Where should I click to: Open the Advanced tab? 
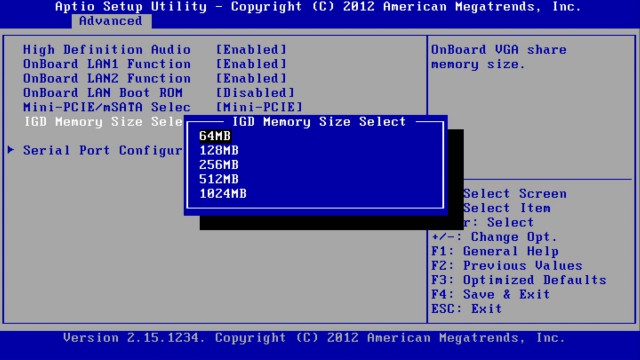tap(111, 21)
